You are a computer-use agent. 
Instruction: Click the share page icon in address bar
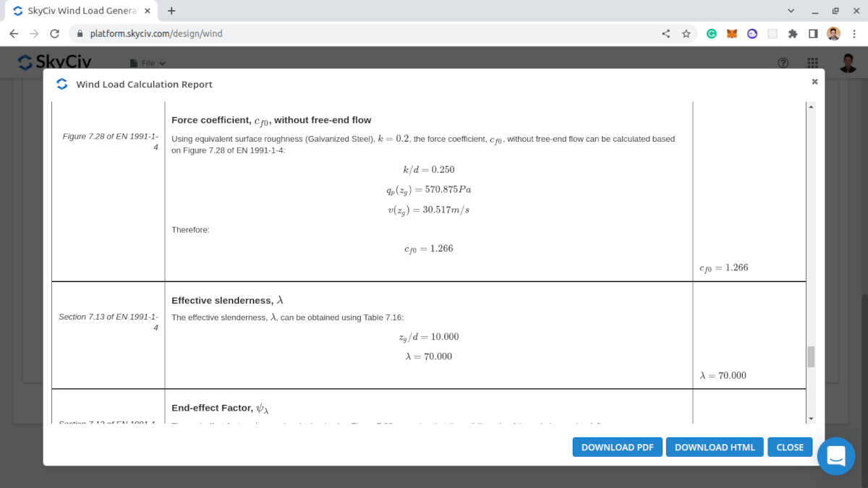tap(666, 33)
